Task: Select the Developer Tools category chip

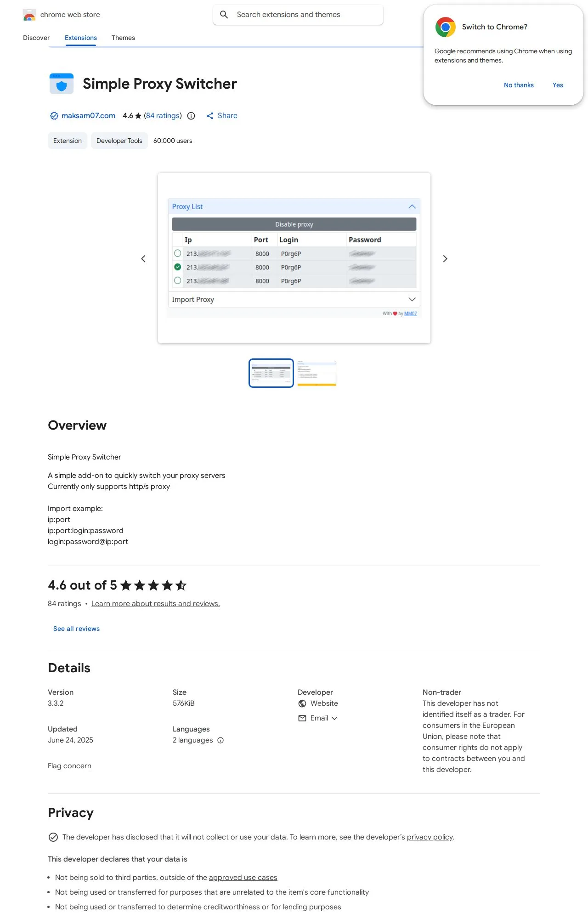Action: click(x=119, y=141)
